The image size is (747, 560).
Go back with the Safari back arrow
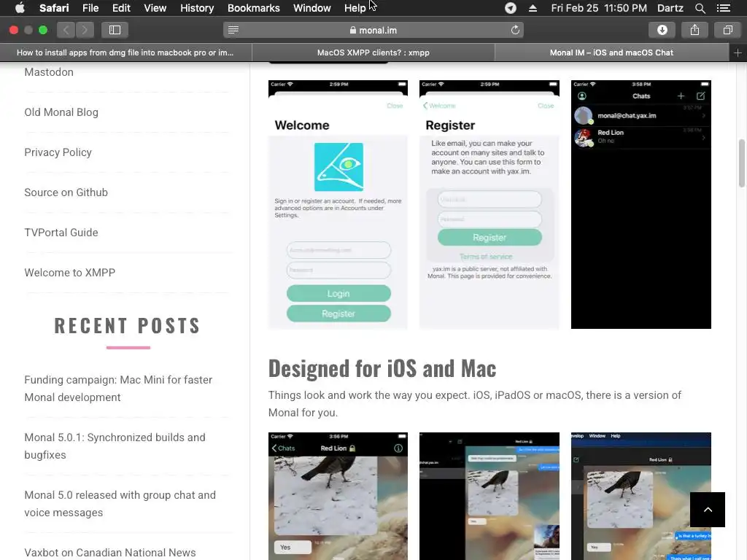click(x=66, y=30)
